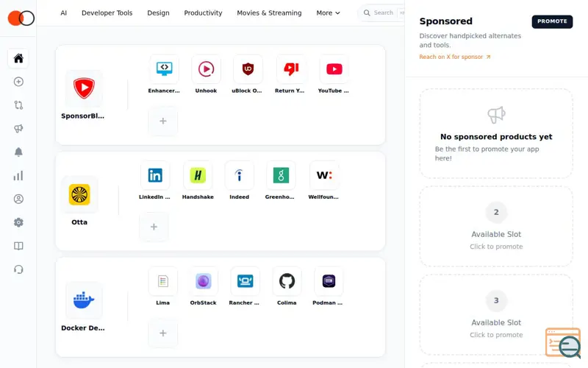Click the megaphone icon in sidebar
The height and width of the screenshot is (368, 588).
point(18,129)
